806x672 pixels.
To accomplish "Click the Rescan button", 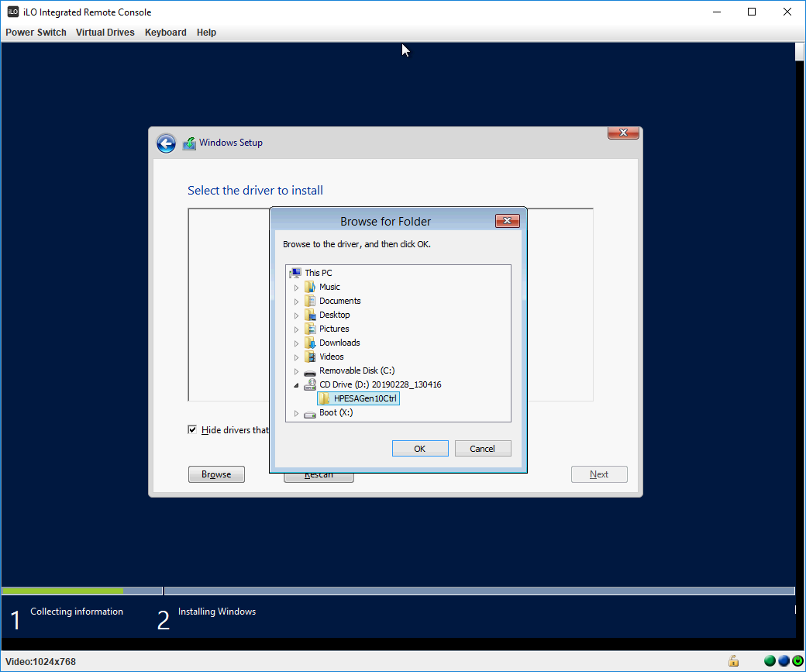I will tap(319, 477).
